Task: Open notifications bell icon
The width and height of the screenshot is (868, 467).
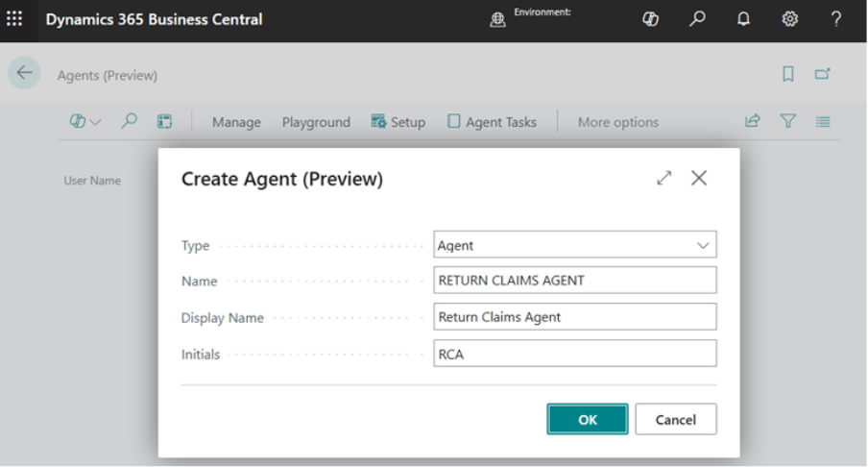Action: click(x=743, y=19)
